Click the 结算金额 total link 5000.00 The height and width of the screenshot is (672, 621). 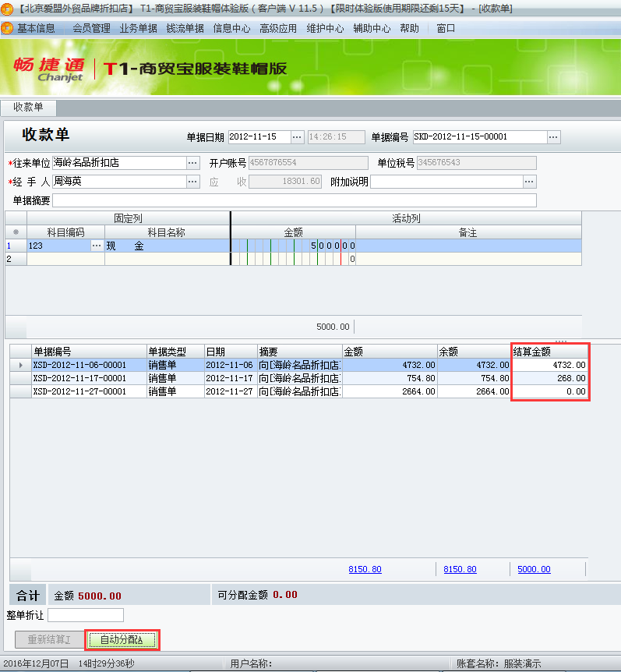pyautogui.click(x=534, y=569)
